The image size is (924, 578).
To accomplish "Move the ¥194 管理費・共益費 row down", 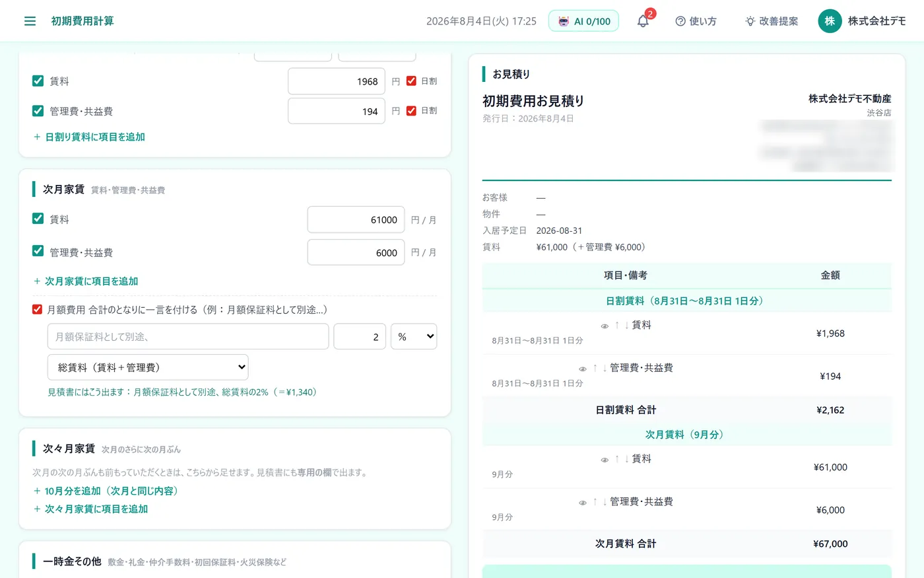I will click(605, 368).
